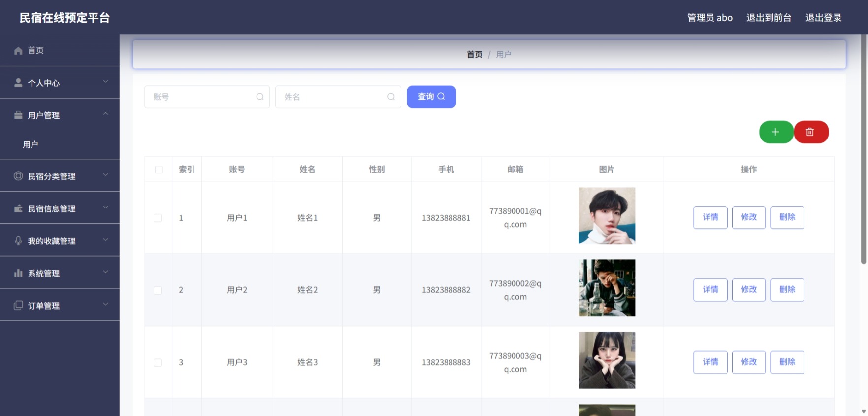Viewport: 868px width, 416px height.
Task: Click the green plus add-user button
Action: 776,132
